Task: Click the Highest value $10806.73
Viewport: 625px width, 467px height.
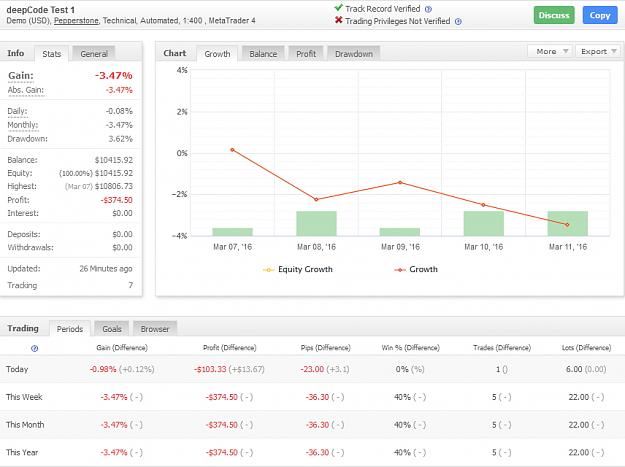Action: 114,186
